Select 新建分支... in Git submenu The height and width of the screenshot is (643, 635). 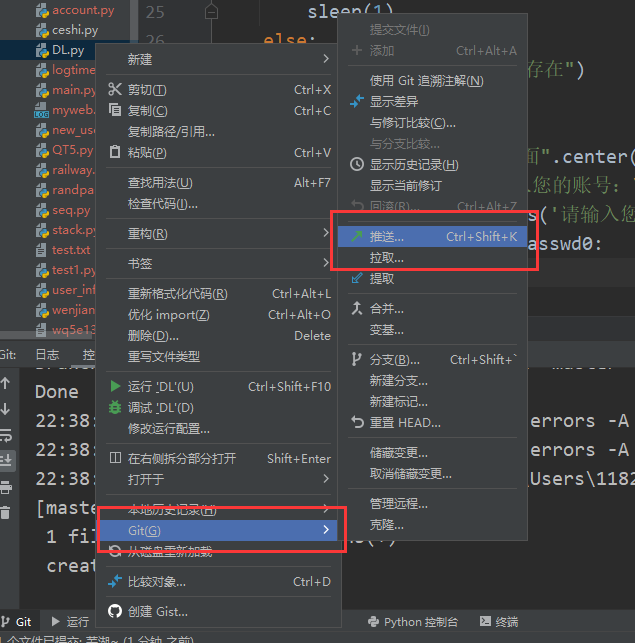click(x=432, y=381)
